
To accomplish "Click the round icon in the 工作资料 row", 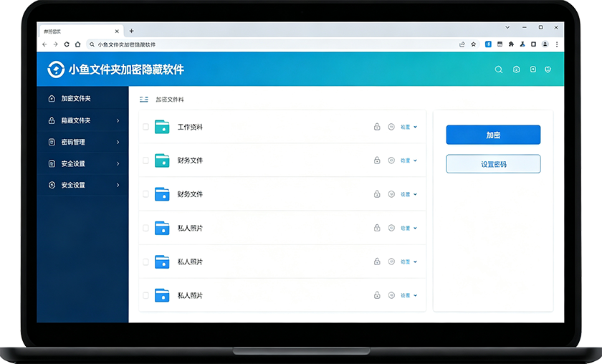I will (391, 127).
